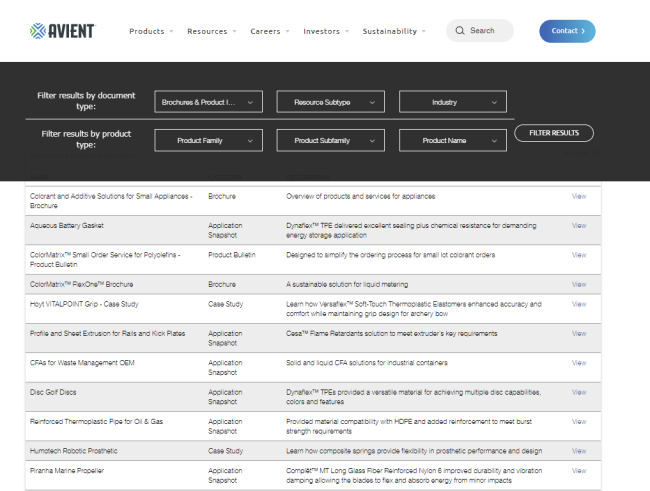This screenshot has width=650, height=491.
Task: Expand the Resource Subtype dropdown
Action: [x=330, y=102]
